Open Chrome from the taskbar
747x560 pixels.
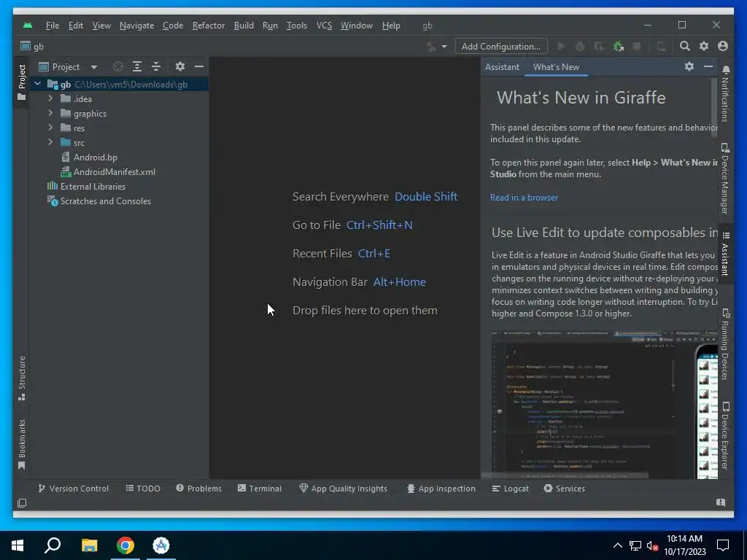125,545
